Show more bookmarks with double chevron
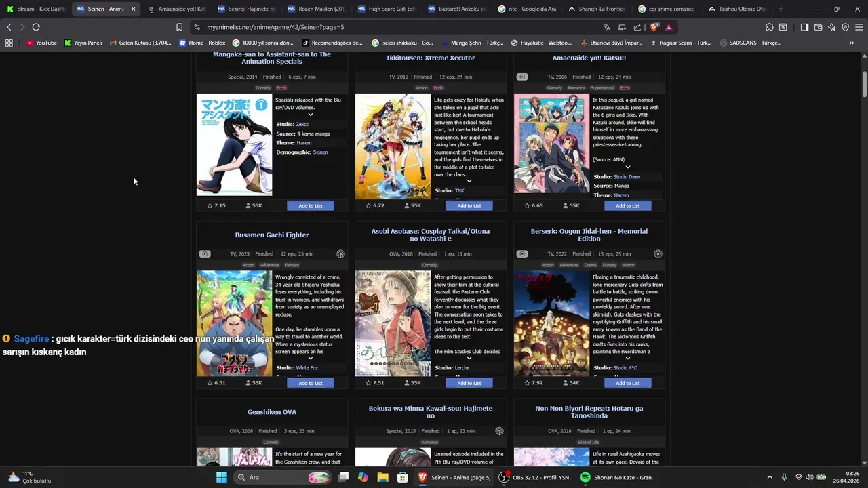 [851, 43]
